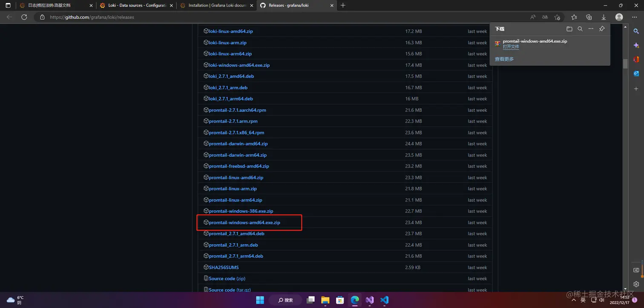Add sidebar app with plus icon
The width and height of the screenshot is (644, 308).
click(x=636, y=88)
